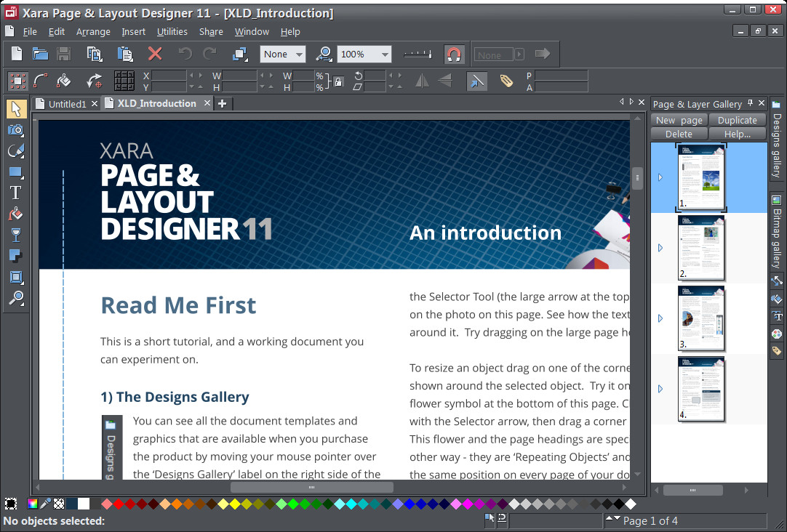787x532 pixels.
Task: Click the eyedropper color picker icon
Action: click(x=46, y=504)
